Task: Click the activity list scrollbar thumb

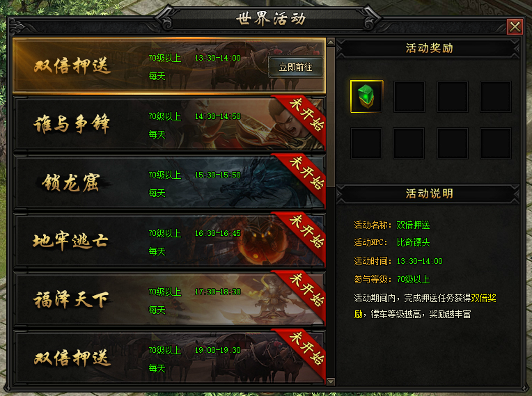Action: pyautogui.click(x=331, y=117)
